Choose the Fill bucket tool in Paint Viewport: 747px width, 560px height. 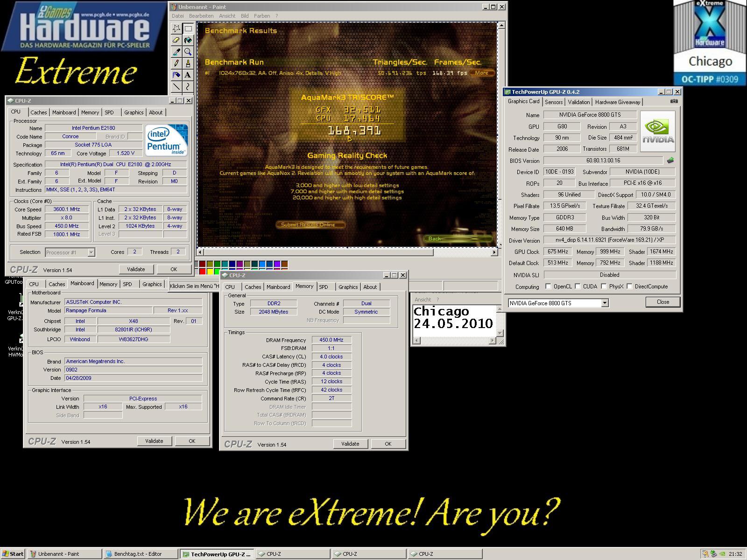pyautogui.click(x=188, y=40)
